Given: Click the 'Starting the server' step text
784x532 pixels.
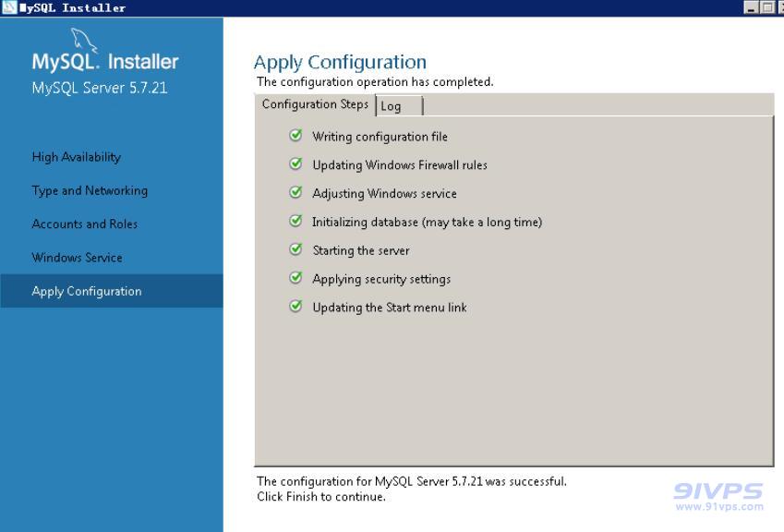Looking at the screenshot, I should tap(361, 250).
